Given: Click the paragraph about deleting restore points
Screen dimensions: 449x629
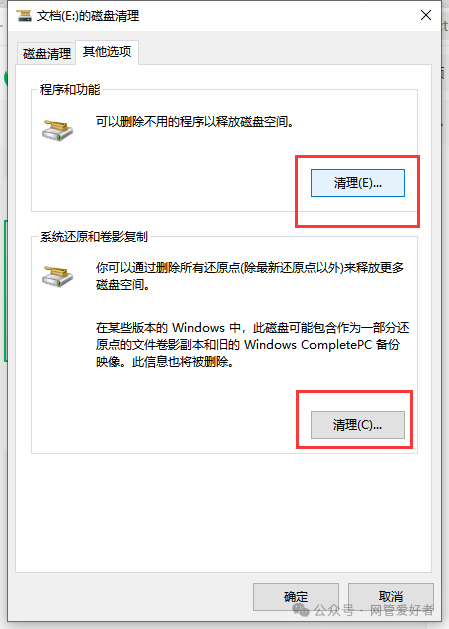Looking at the screenshot, I should [250, 276].
